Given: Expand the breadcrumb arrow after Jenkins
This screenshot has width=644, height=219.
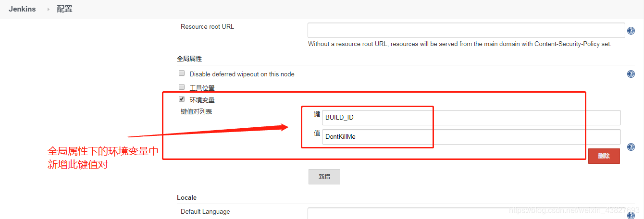Looking at the screenshot, I should coord(48,9).
